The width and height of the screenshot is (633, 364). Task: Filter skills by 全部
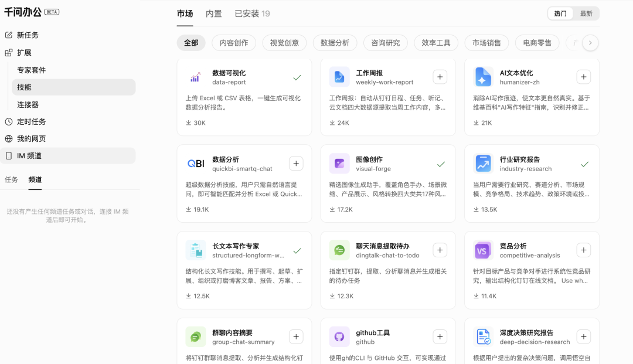(191, 43)
